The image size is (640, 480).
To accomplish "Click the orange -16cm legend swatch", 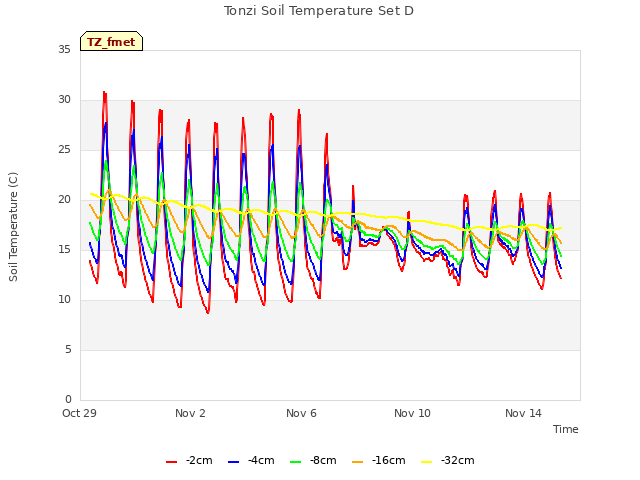I will coord(357,462).
